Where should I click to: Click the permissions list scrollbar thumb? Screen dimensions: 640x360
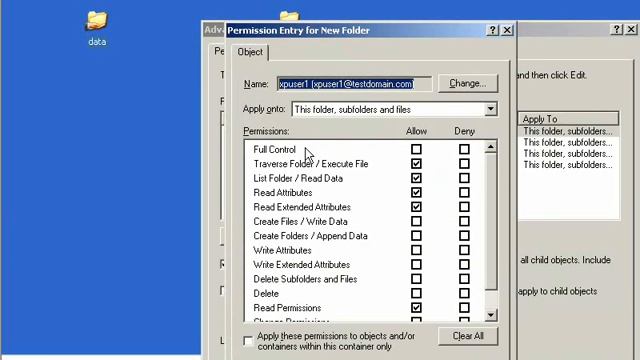[x=491, y=222]
